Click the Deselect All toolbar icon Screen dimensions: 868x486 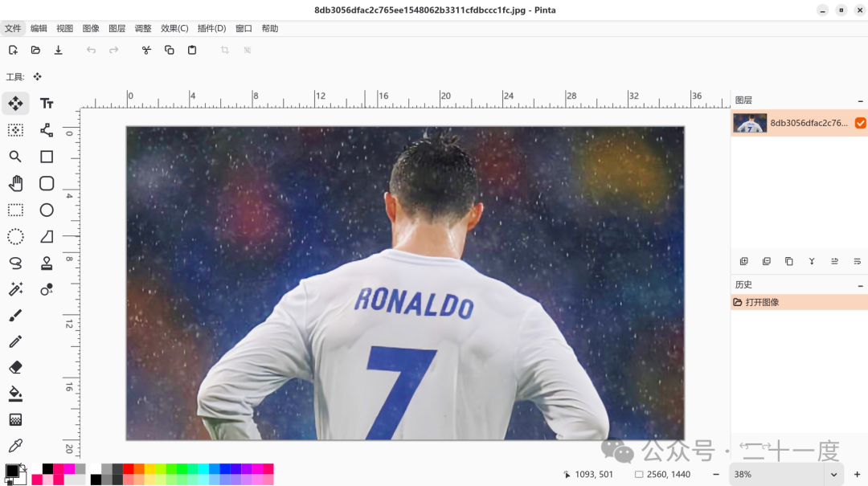(248, 50)
